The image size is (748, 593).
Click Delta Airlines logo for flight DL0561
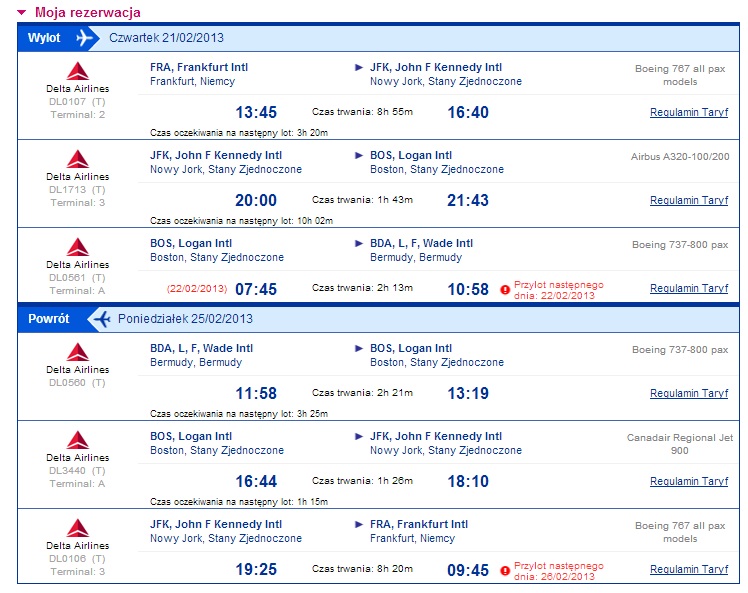pos(78,247)
